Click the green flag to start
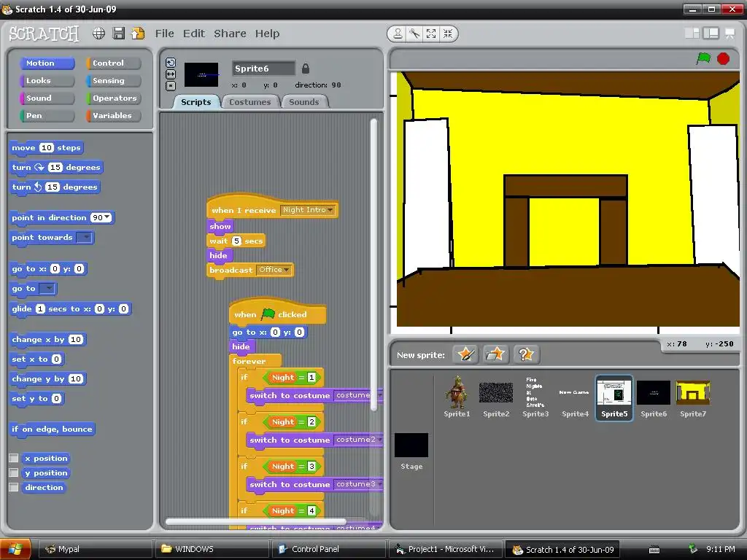This screenshot has height=560, width=747. coord(703,58)
